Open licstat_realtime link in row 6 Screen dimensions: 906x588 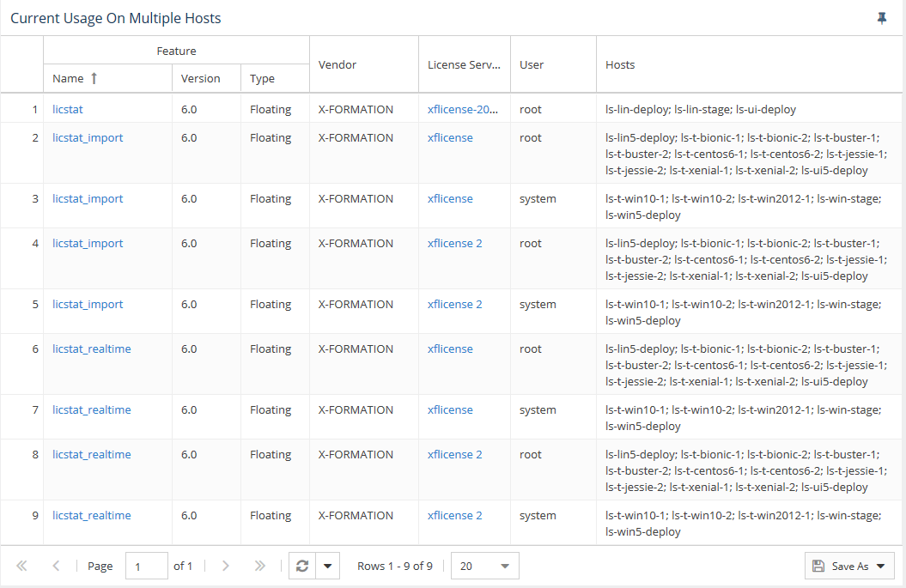92,349
